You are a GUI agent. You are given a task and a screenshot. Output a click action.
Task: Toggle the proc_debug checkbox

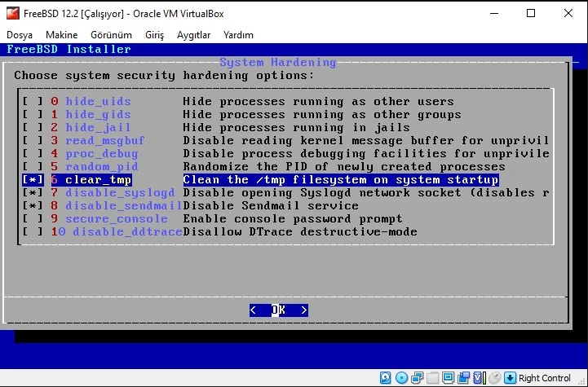pos(33,154)
